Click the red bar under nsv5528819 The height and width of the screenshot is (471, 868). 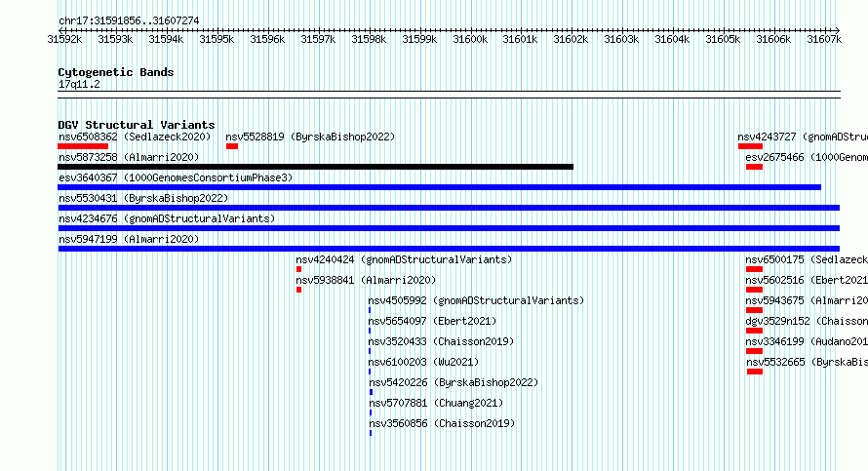tap(232, 146)
